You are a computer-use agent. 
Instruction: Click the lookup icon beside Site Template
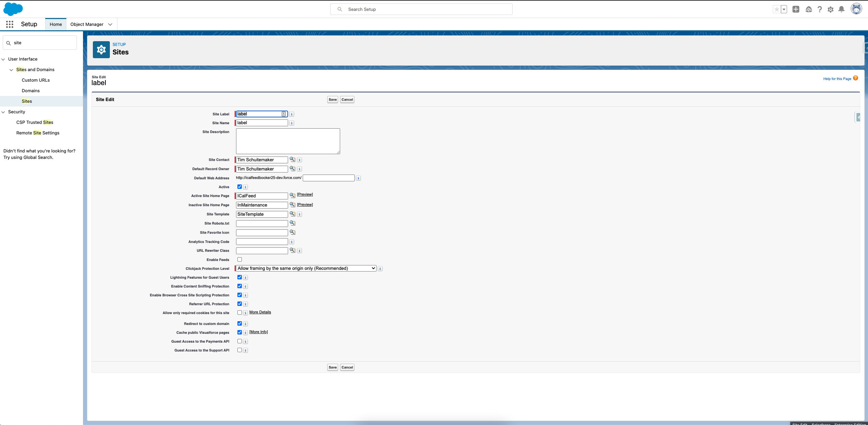click(292, 214)
